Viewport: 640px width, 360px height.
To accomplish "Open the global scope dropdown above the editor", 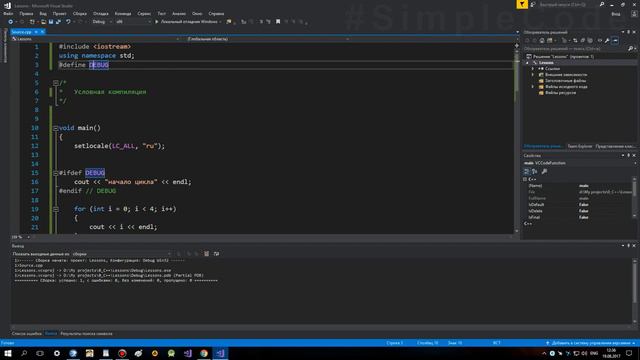I will click(268, 39).
